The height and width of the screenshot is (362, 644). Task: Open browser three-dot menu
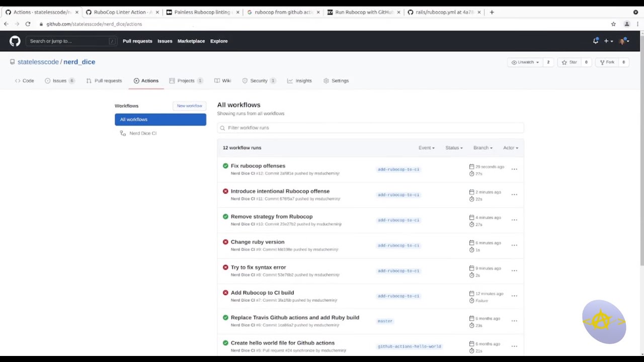pos(637,24)
